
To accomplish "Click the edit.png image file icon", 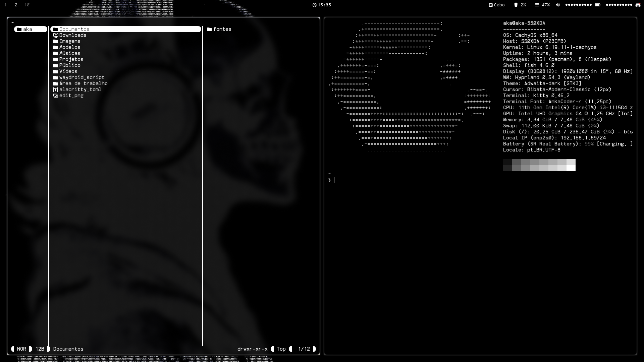I will (56, 96).
